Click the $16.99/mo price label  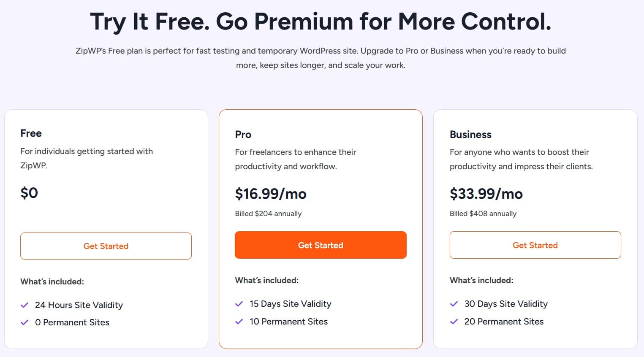click(x=271, y=194)
